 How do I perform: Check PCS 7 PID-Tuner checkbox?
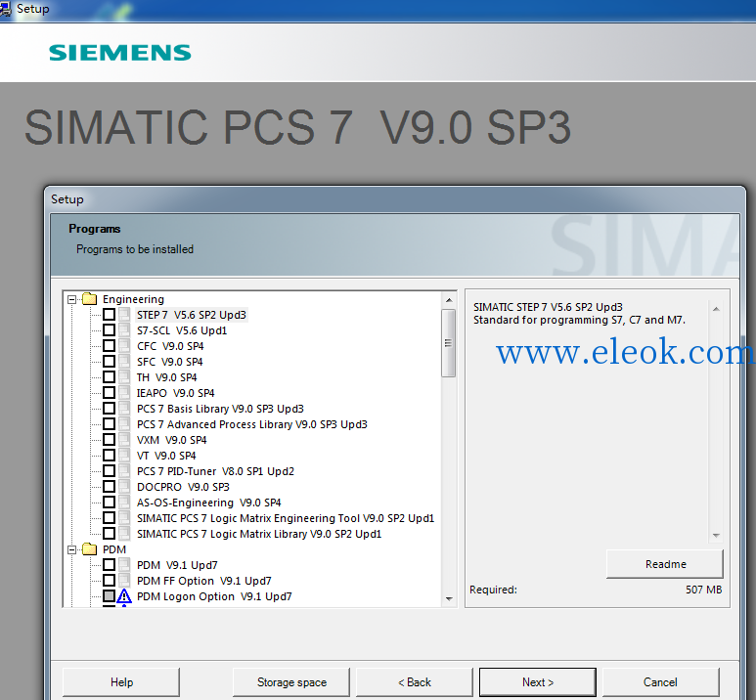point(109,471)
